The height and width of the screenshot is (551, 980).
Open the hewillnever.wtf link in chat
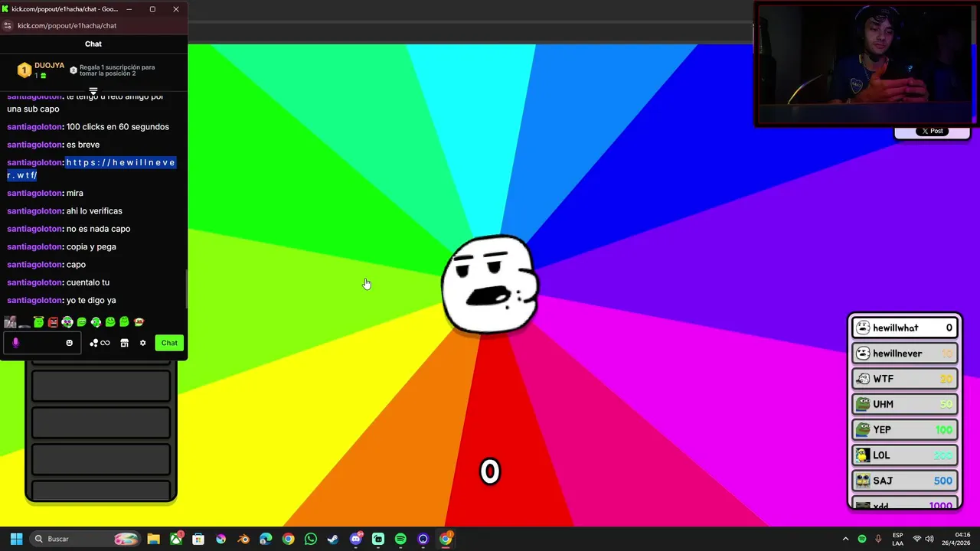coord(91,168)
